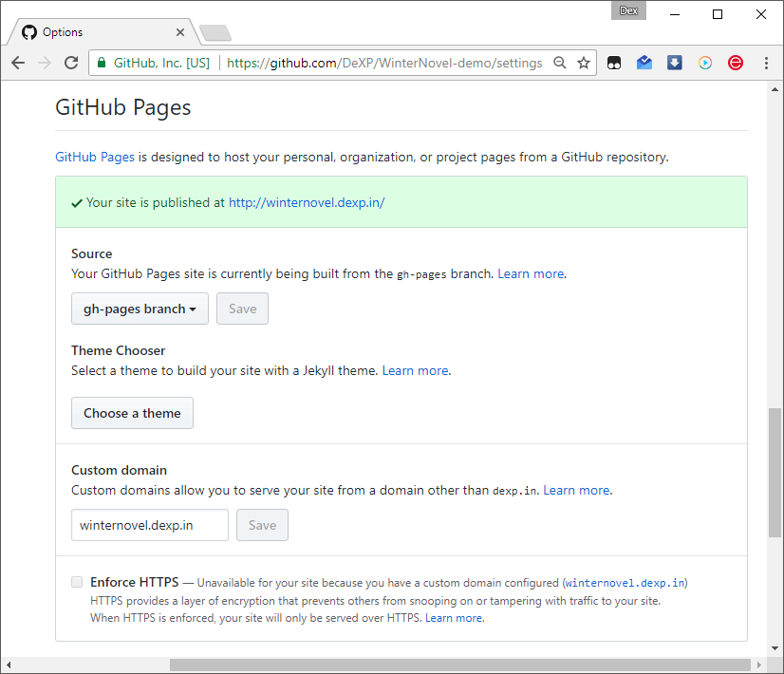The width and height of the screenshot is (784, 674).
Task: Click the back navigation arrow
Action: [17, 62]
